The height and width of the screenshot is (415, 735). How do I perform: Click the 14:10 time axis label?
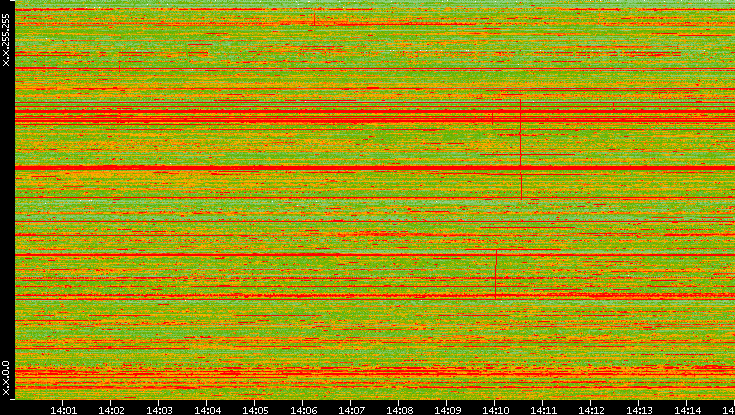tap(495, 410)
